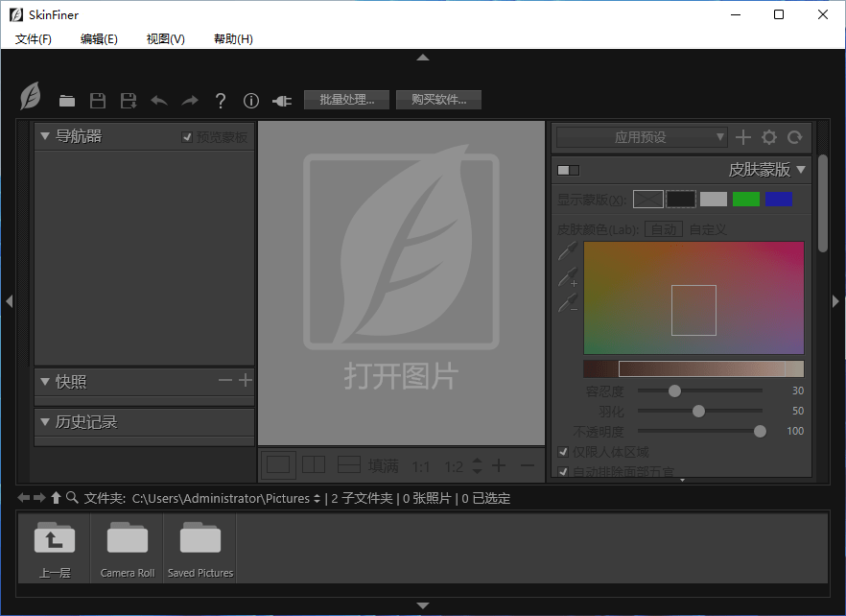846x616 pixels.
Task: Open the 视图(V) menu
Action: pos(166,39)
